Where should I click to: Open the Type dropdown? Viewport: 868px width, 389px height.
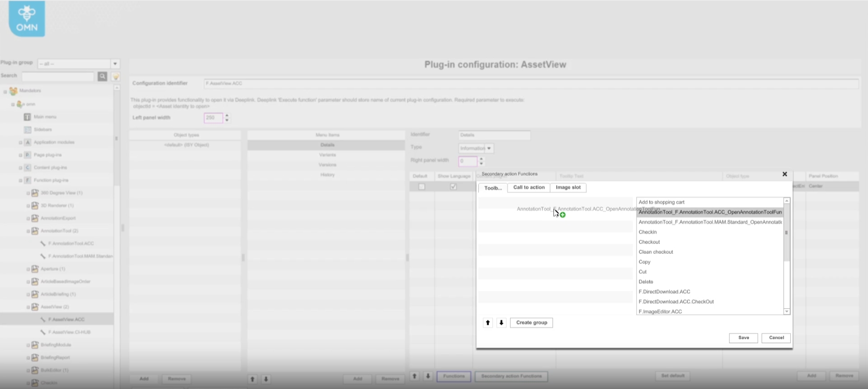click(x=489, y=148)
